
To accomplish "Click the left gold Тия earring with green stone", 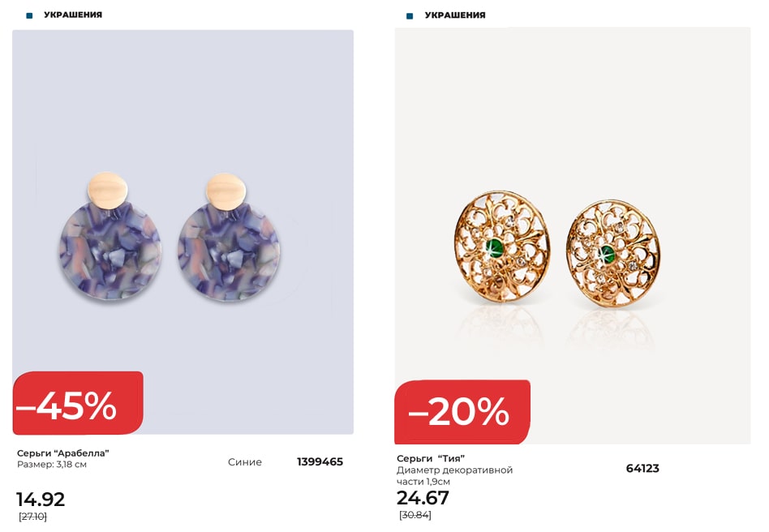I will tap(502, 247).
